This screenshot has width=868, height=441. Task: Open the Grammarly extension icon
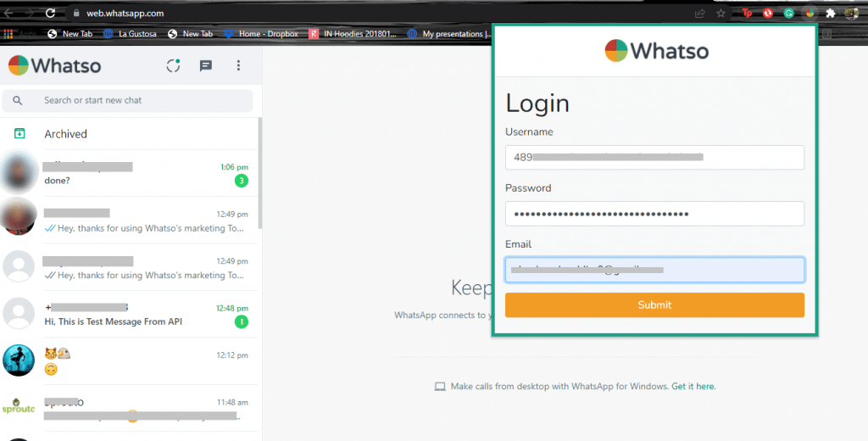tap(789, 14)
